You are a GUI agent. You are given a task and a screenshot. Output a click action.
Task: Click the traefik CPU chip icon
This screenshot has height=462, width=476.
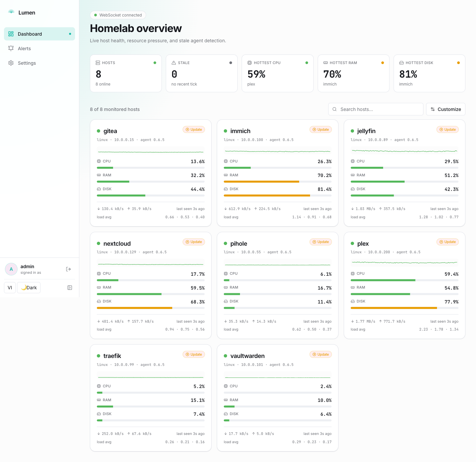pos(99,386)
